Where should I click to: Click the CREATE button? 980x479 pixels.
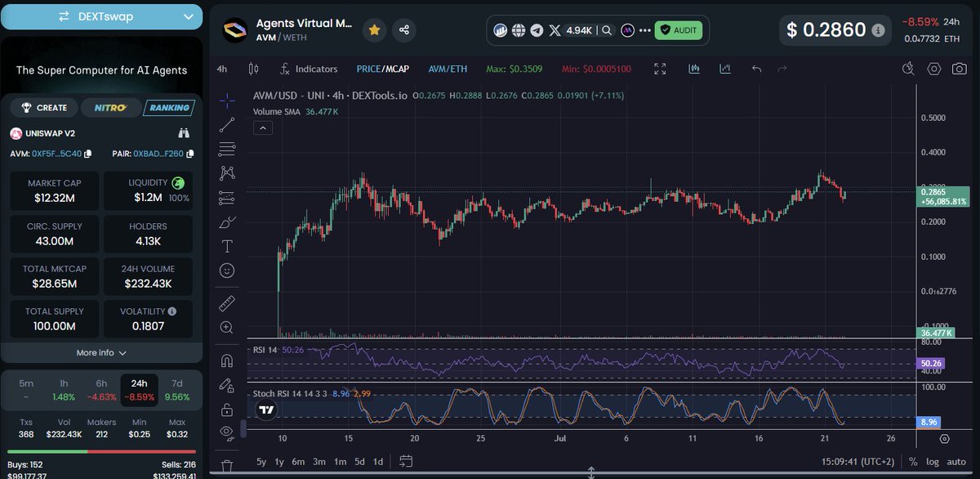pyautogui.click(x=44, y=107)
